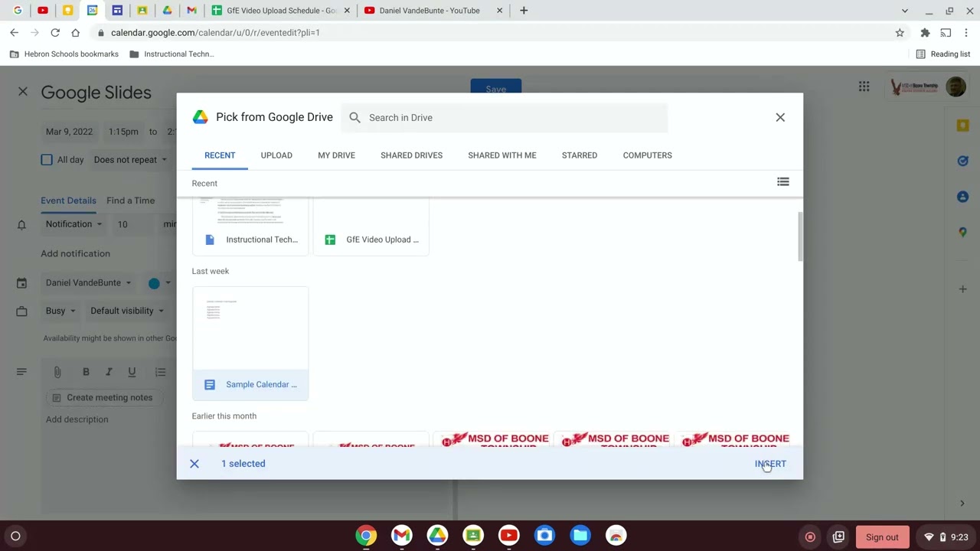Reload the page in Chrome

coord(55,33)
